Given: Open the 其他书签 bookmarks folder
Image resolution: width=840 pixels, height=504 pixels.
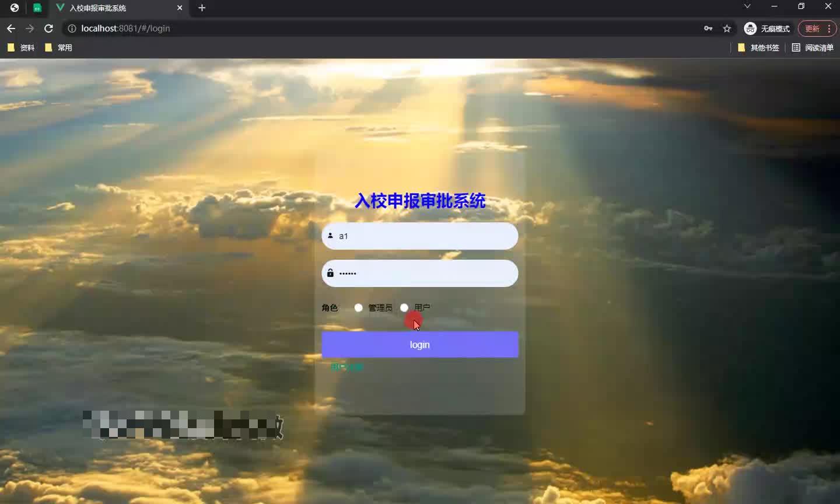Looking at the screenshot, I should pyautogui.click(x=758, y=48).
